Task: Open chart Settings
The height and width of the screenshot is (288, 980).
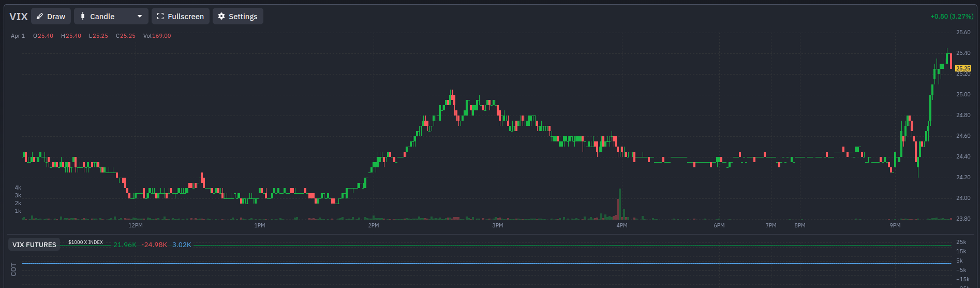Action: 237,16
